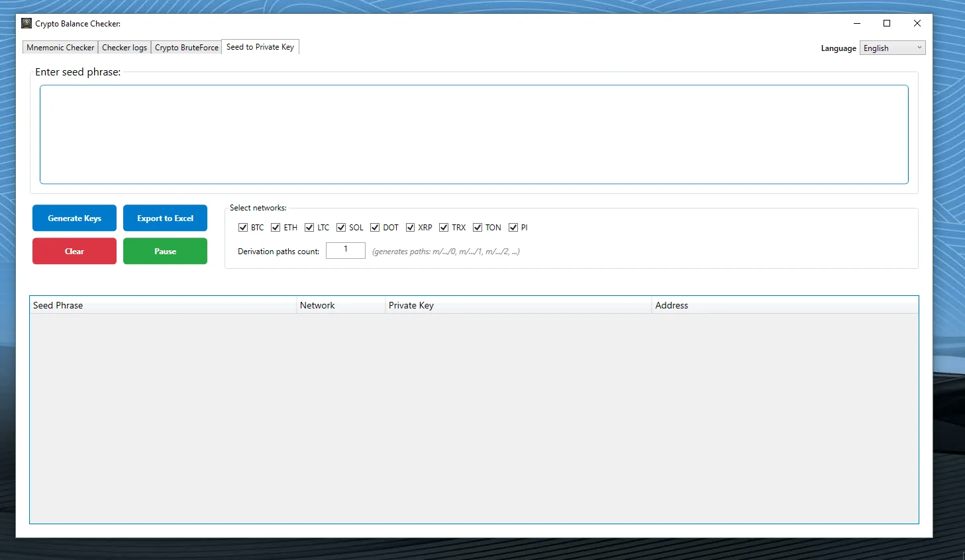Minimize the Crypto Balance Checker window

coord(857,23)
